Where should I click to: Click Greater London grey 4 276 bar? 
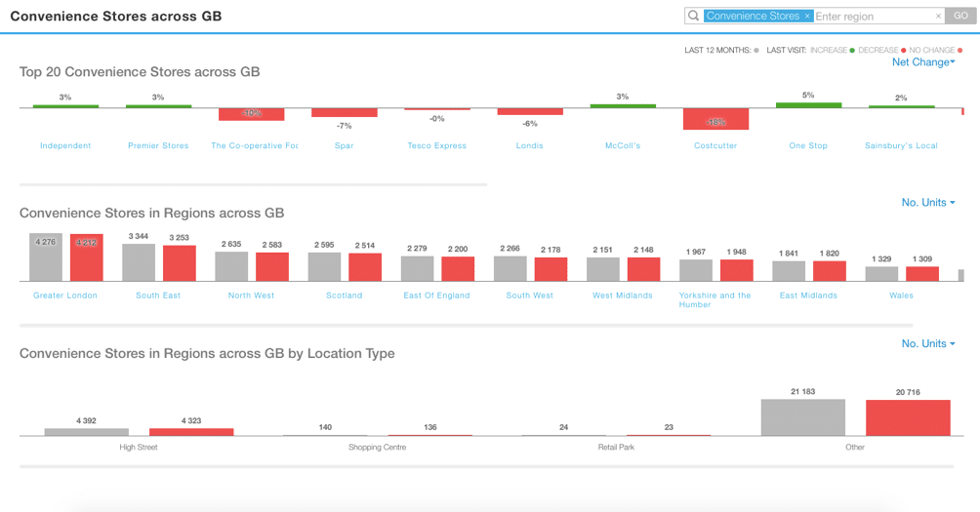tap(46, 257)
